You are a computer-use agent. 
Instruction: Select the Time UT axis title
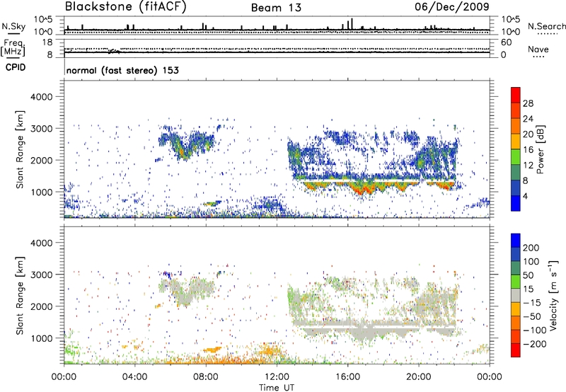[x=277, y=388]
